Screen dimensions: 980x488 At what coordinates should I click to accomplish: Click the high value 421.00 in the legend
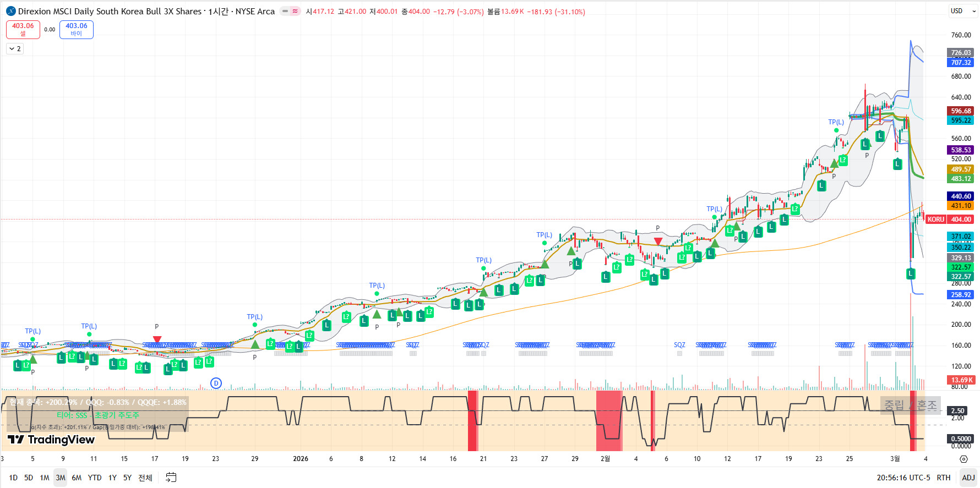coord(355,12)
